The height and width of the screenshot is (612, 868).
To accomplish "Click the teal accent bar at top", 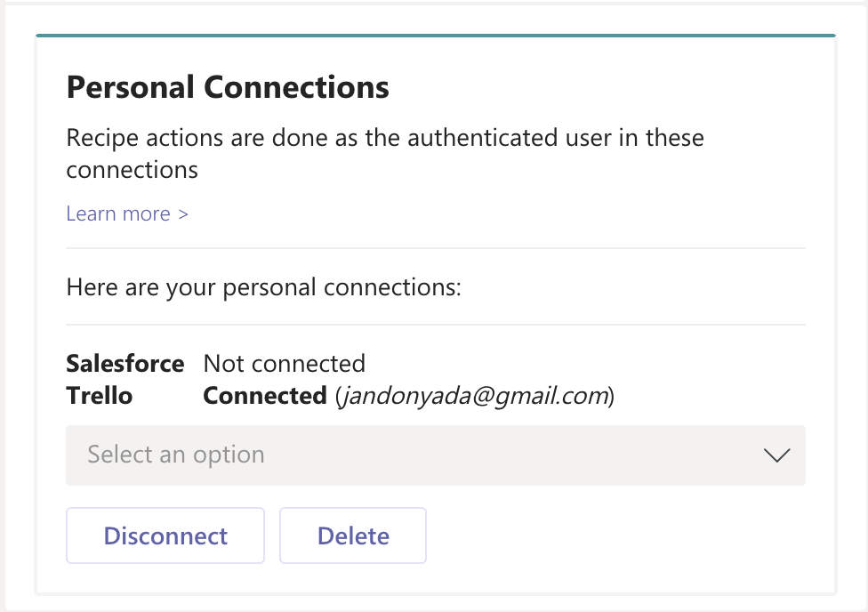I will pyautogui.click(x=436, y=34).
